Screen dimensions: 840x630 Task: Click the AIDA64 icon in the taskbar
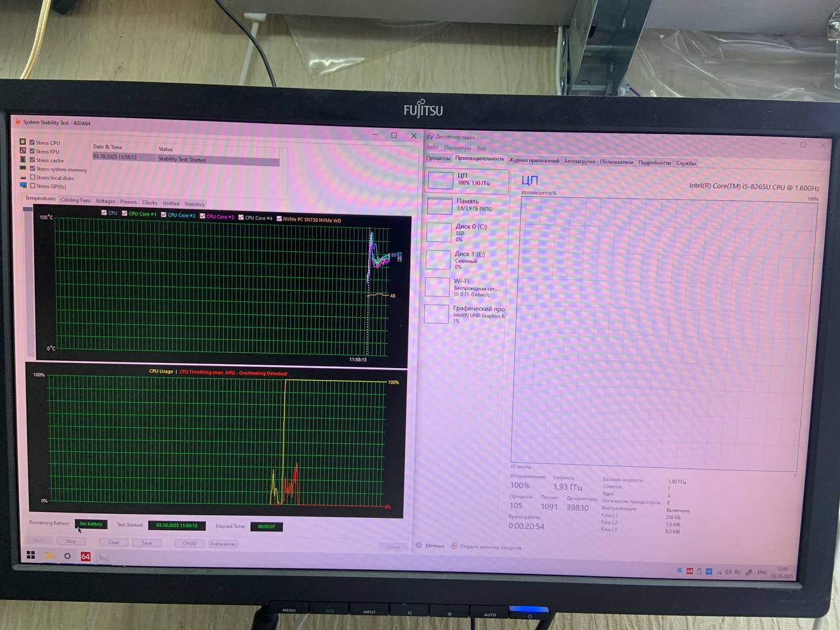tap(85, 556)
